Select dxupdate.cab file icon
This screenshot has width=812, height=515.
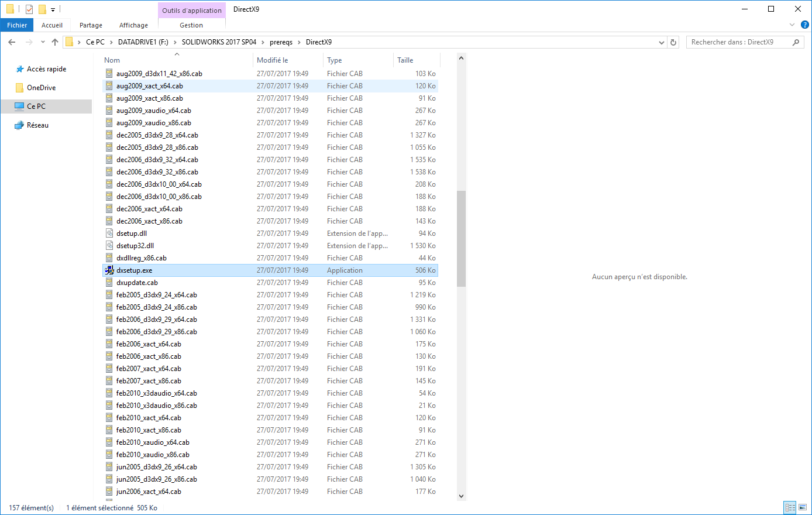tap(109, 283)
